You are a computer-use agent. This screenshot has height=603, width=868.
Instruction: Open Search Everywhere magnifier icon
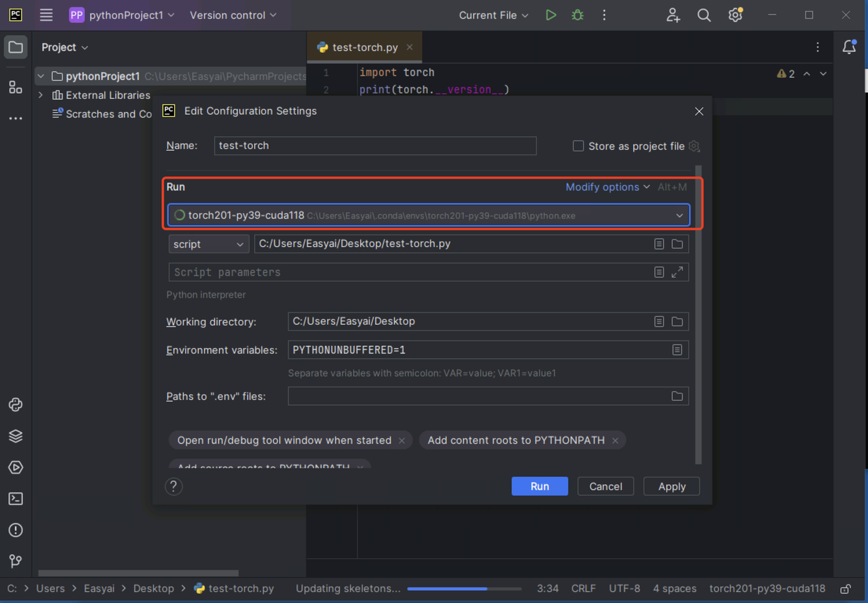click(704, 15)
